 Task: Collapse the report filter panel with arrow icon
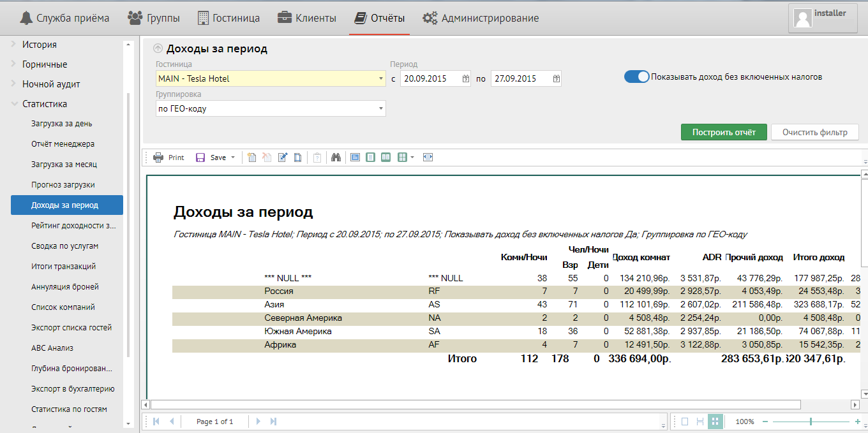click(158, 48)
